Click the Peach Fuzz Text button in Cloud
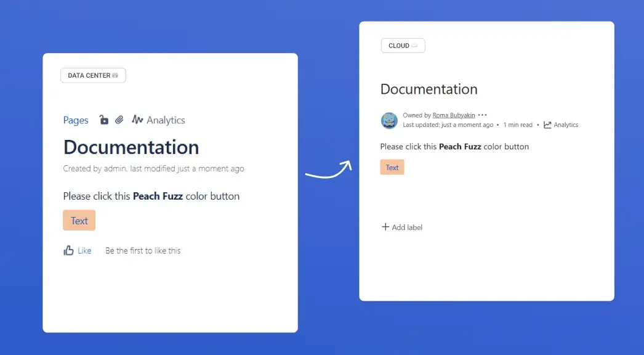Screen dimensions: 644x355 392,168
